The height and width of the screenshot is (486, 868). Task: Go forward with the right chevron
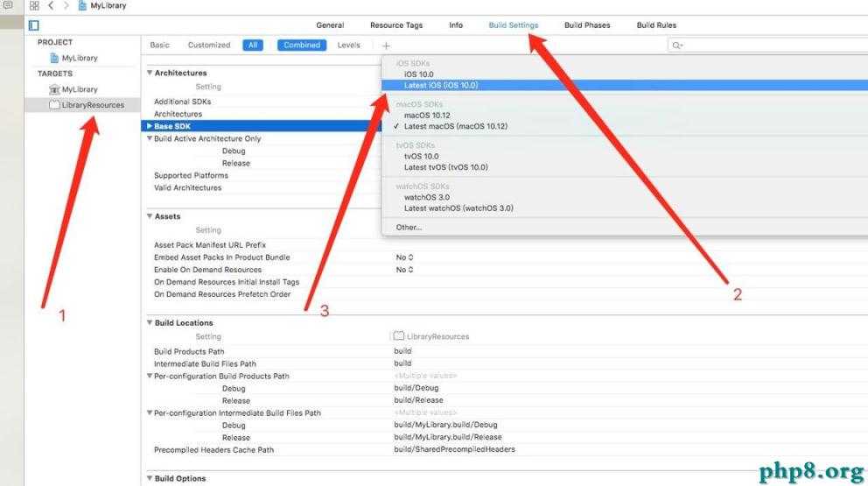[66, 5]
